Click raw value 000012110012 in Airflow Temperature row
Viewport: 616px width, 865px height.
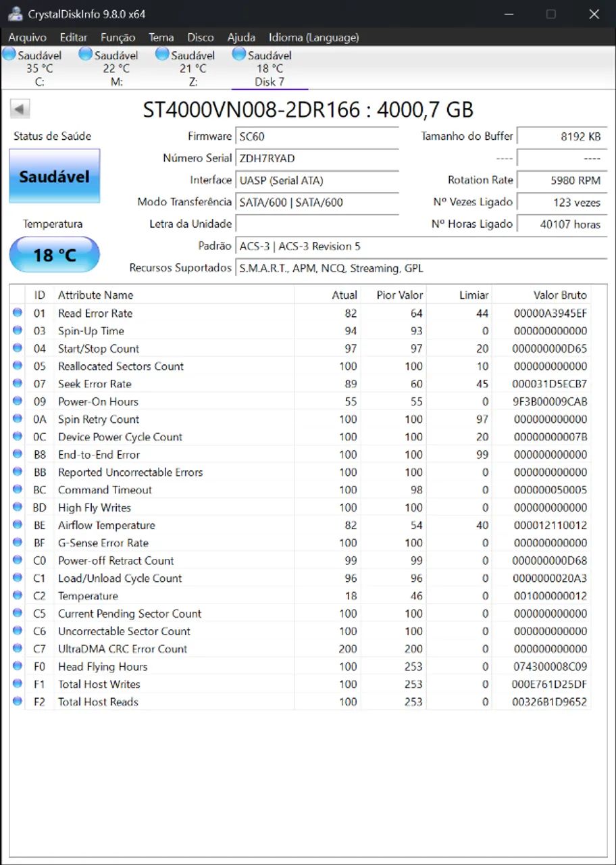[550, 525]
